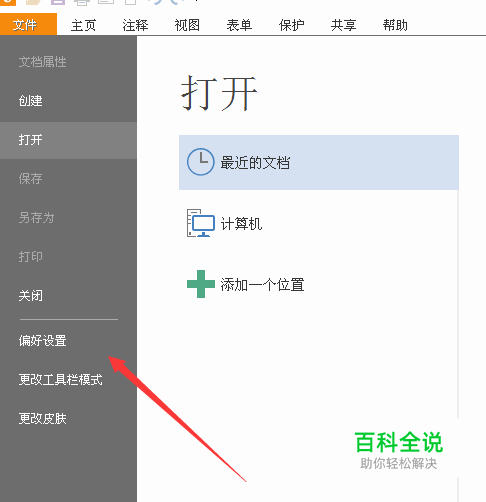Select 打开 in the left sidebar
486x502 pixels.
click(68, 140)
